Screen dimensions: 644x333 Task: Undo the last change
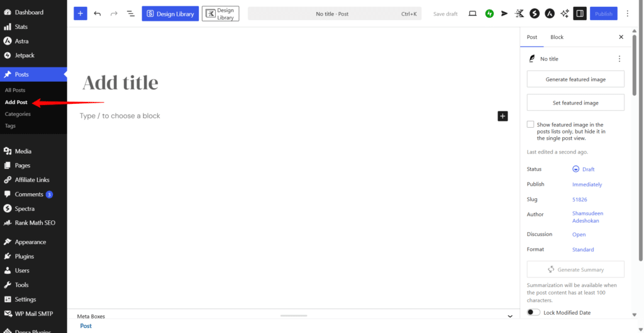(x=97, y=14)
